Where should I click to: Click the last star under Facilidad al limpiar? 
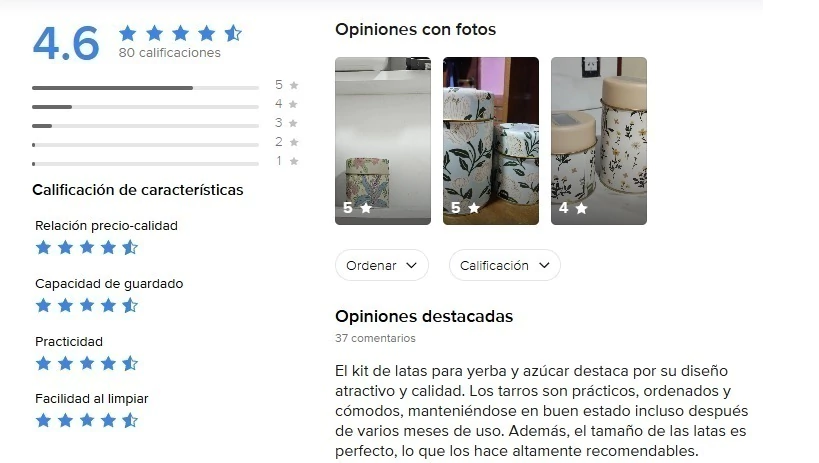tap(130, 420)
